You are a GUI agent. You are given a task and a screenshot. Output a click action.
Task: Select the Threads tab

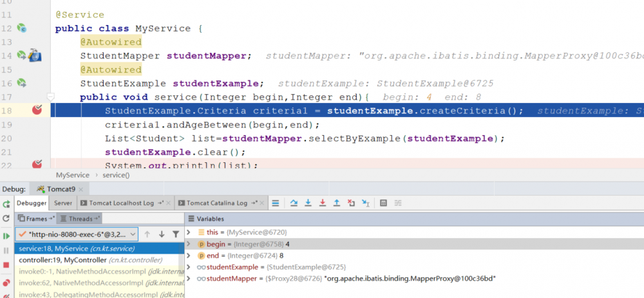(80, 219)
